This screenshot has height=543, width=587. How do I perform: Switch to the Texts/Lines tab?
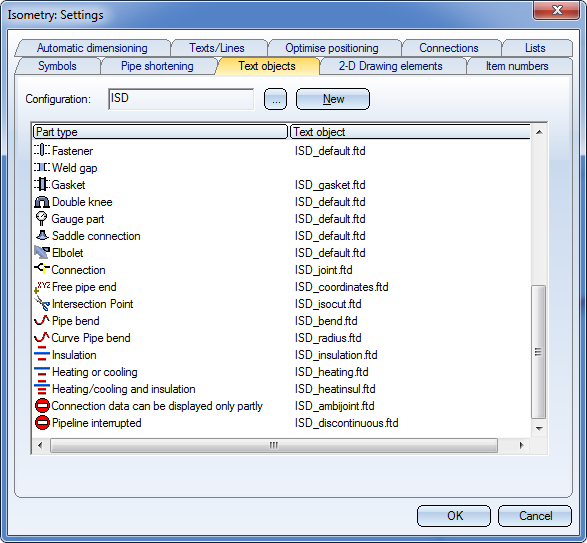(x=217, y=48)
